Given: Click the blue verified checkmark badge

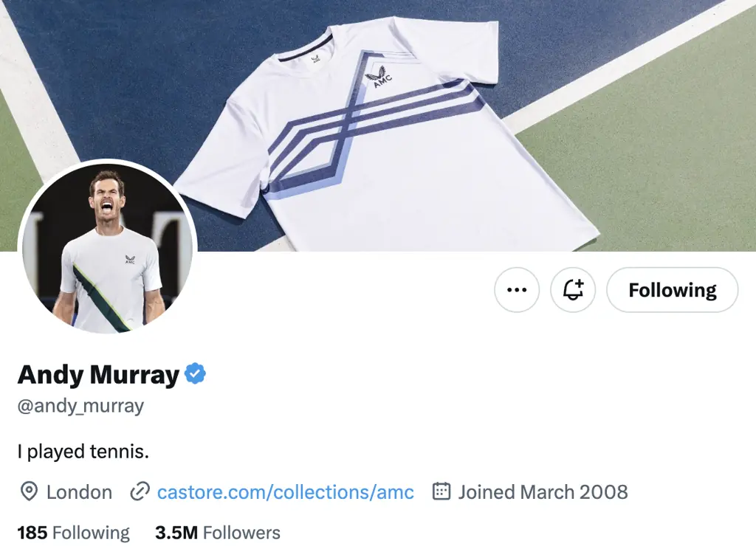Looking at the screenshot, I should (x=195, y=374).
